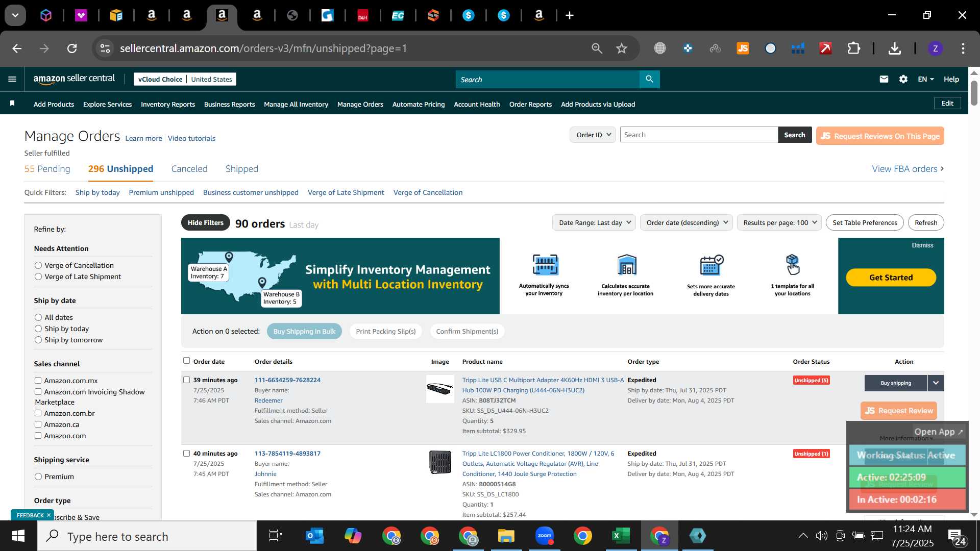
Task: Open the EN language dropdown
Action: pyautogui.click(x=925, y=79)
